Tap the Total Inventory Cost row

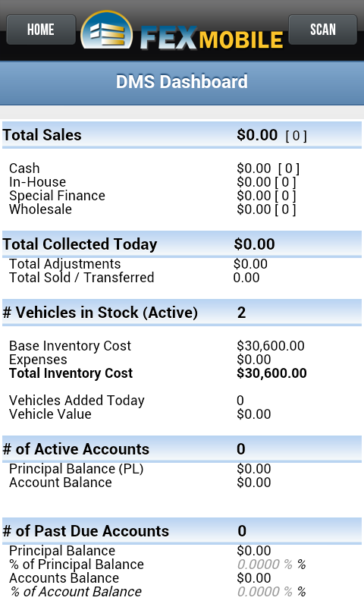coord(182,373)
